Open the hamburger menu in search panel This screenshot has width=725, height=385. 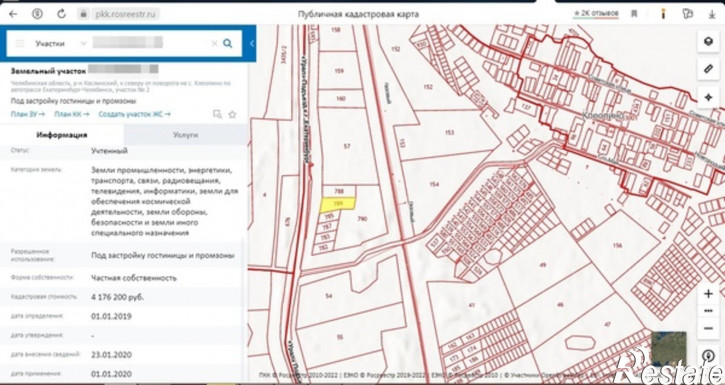pos(20,43)
